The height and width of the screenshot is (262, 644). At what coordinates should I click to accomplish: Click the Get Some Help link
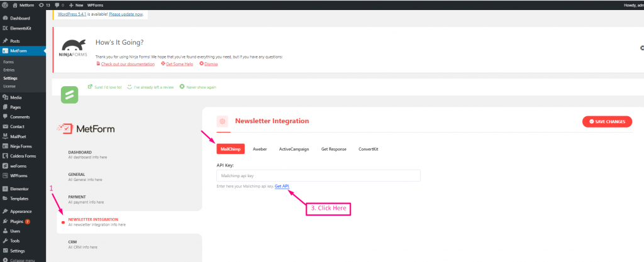tap(179, 64)
